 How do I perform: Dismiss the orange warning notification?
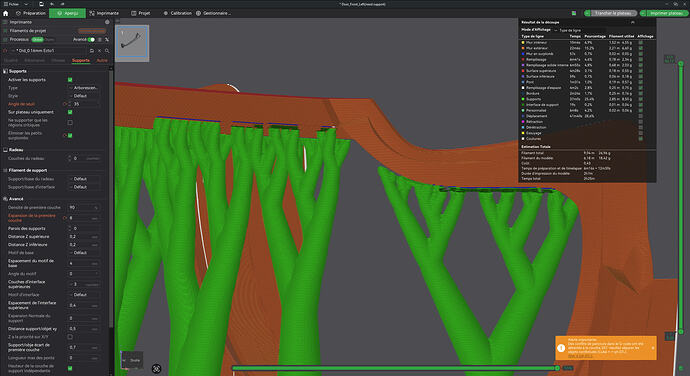click(653, 348)
